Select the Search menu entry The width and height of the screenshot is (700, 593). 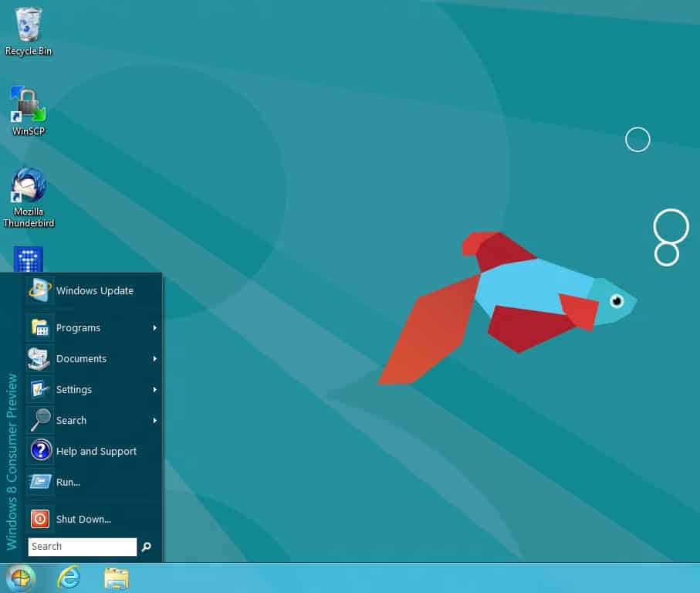click(x=93, y=421)
